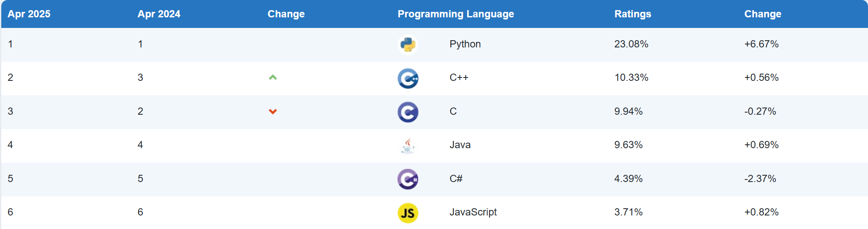Click the 9.63% rating value
The image size is (868, 229).
click(x=629, y=145)
